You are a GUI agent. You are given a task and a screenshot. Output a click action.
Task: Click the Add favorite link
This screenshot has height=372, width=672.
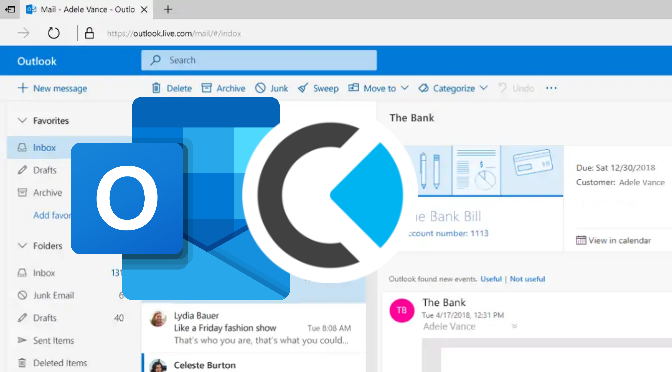[x=52, y=215]
